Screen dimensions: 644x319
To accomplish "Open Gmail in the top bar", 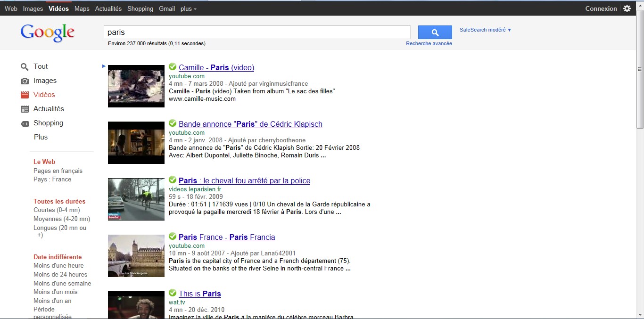I will click(167, 8).
